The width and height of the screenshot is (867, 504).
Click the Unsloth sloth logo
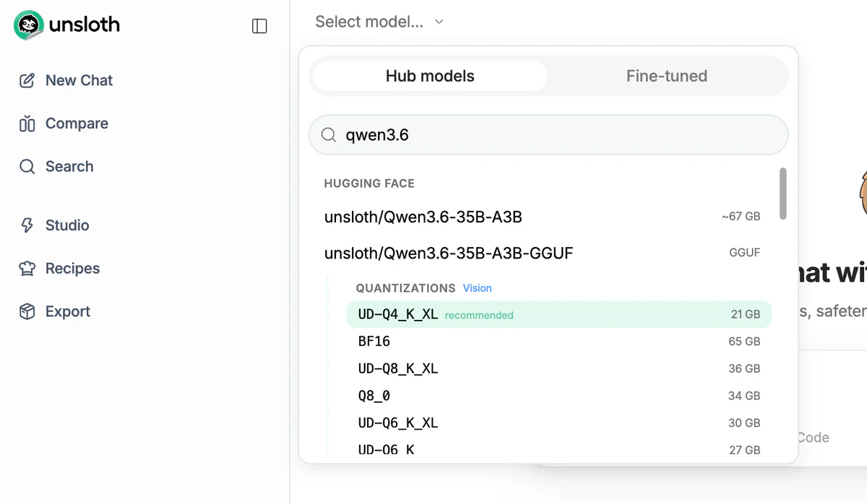[27, 25]
